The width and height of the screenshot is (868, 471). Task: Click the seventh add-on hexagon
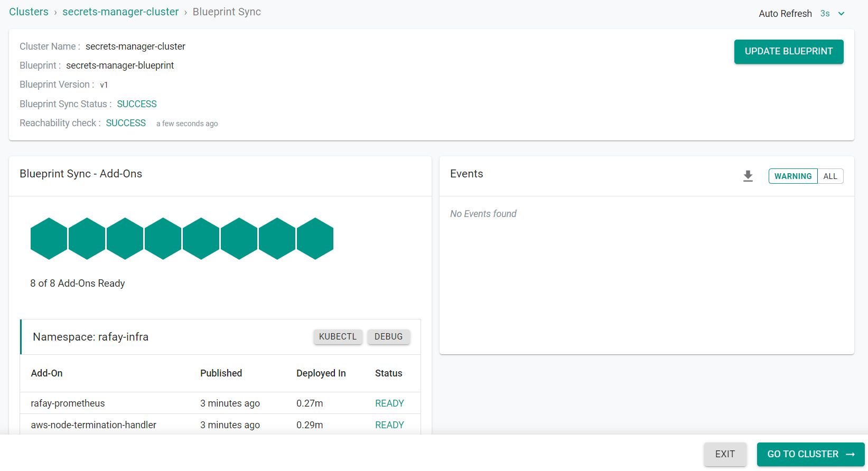pyautogui.click(x=277, y=239)
